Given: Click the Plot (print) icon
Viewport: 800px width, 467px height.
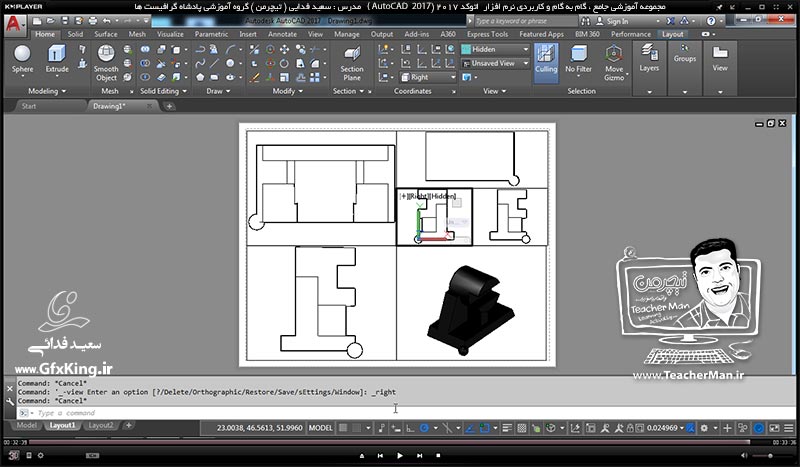Looking at the screenshot, I should (93, 21).
